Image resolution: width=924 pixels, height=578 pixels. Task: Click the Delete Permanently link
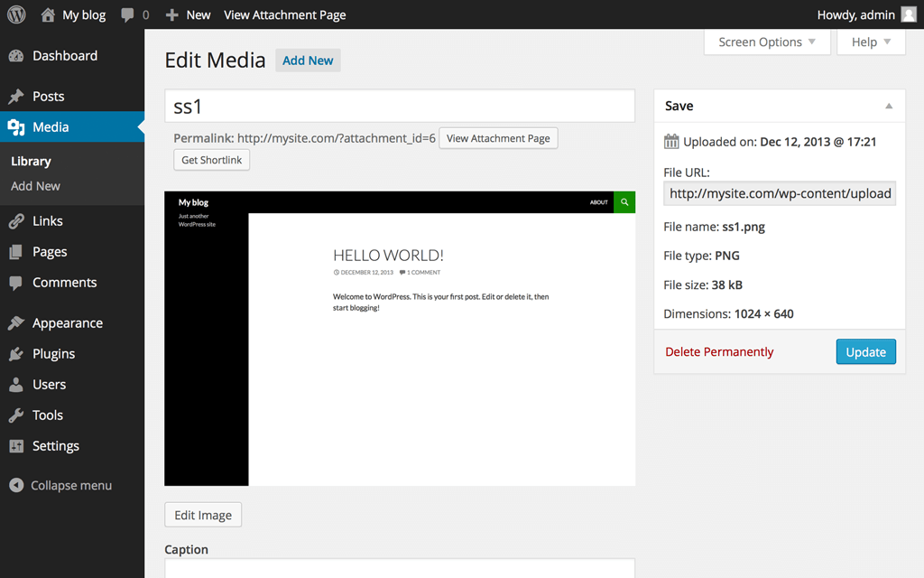(x=719, y=352)
